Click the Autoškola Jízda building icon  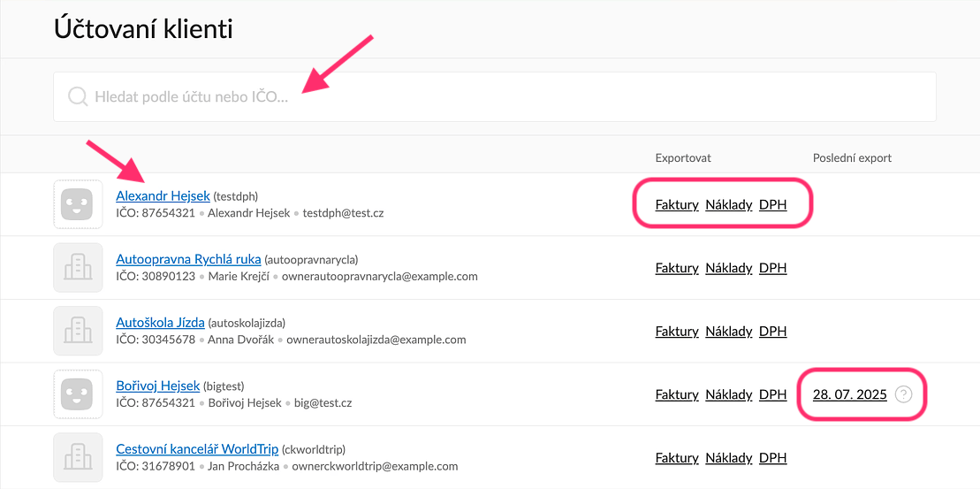click(78, 332)
